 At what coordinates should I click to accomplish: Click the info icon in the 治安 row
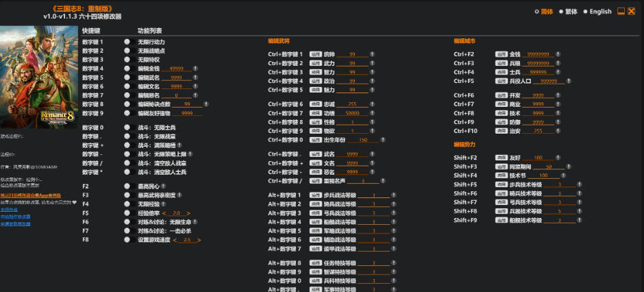[x=558, y=131]
